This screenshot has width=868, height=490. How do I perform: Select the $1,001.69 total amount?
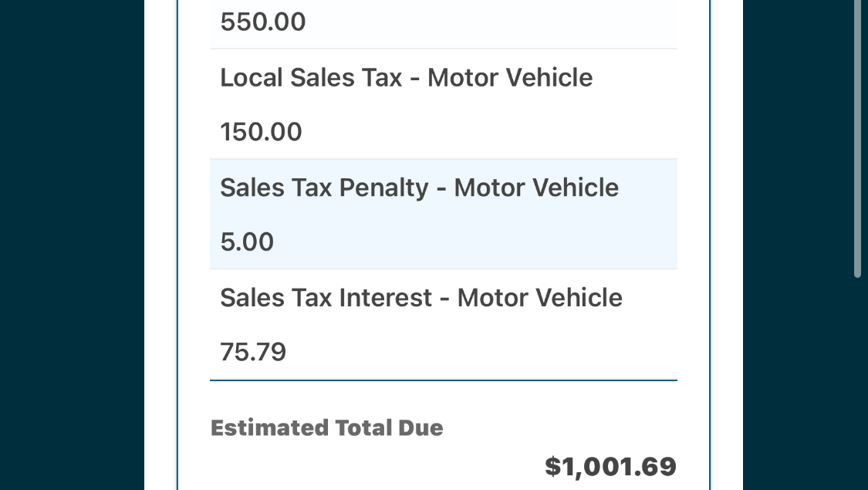(610, 467)
